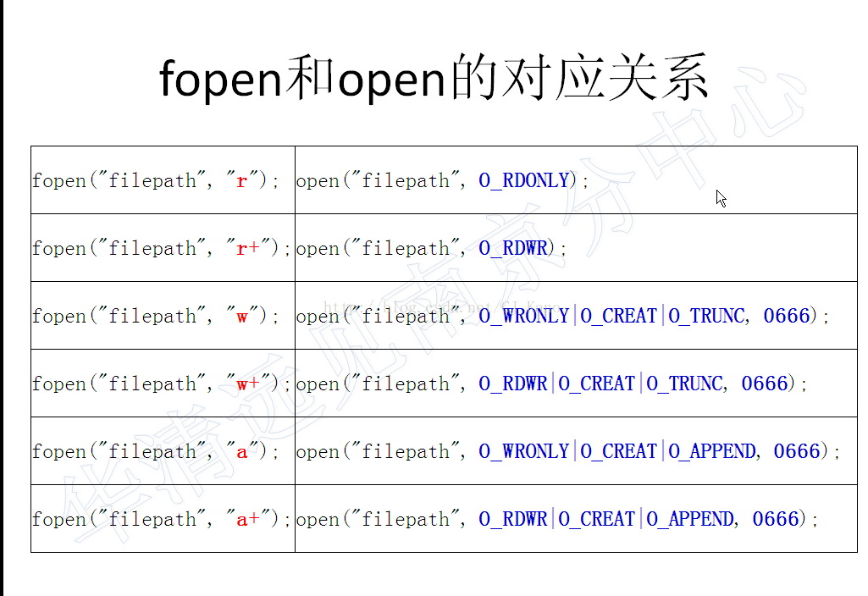Select the cell fopen("filepath", "a+");
868x596 pixels.
163,518
